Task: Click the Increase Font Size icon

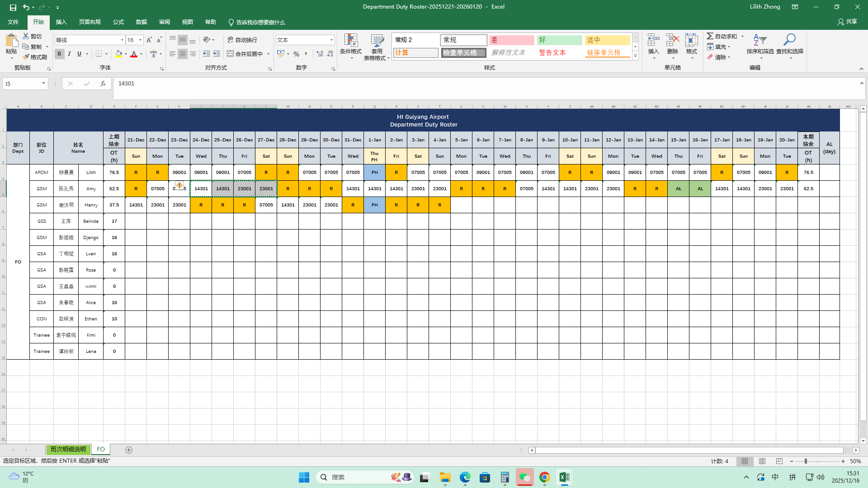Action: (149, 40)
